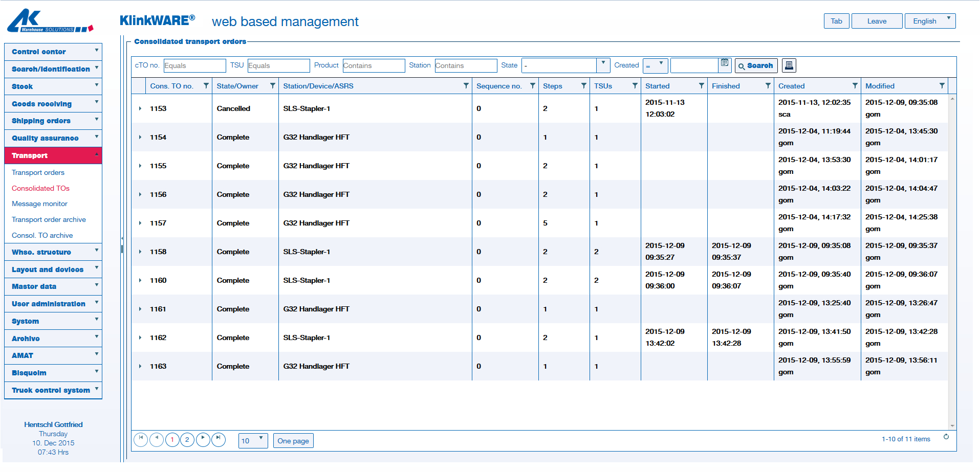
Task: Focus the cTO no. input field
Action: 194,65
